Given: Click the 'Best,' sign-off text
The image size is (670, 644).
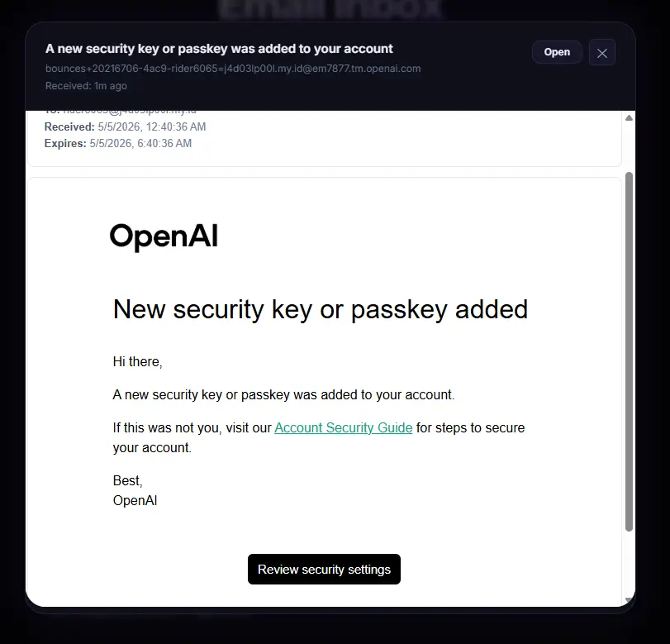Looking at the screenshot, I should coord(127,480).
